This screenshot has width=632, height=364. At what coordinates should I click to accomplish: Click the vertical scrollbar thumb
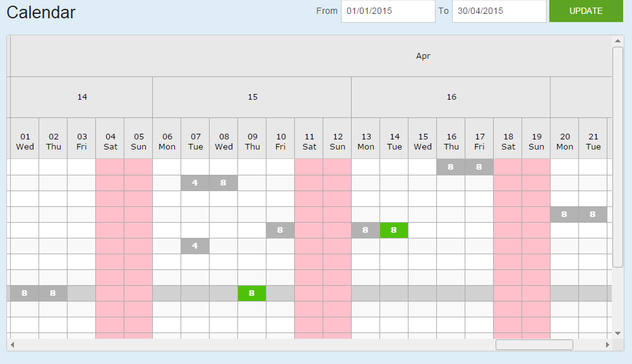click(x=617, y=156)
